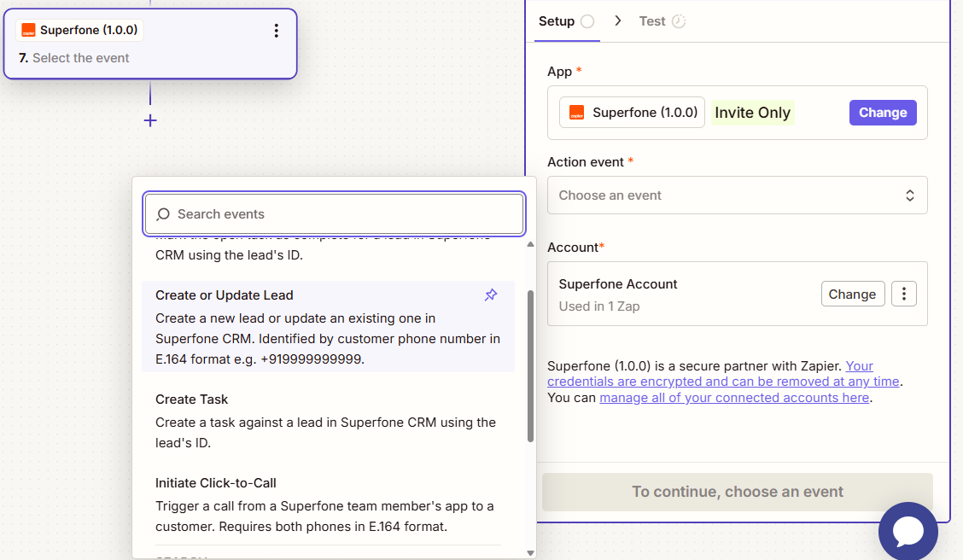Click To continue, choose an event button
The width and height of the screenshot is (963, 560).
pyautogui.click(x=737, y=492)
